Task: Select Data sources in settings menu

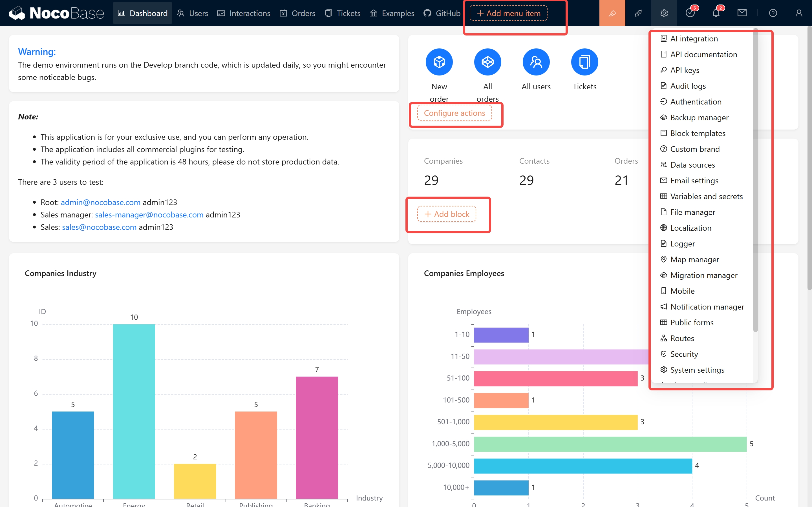Action: click(x=692, y=165)
